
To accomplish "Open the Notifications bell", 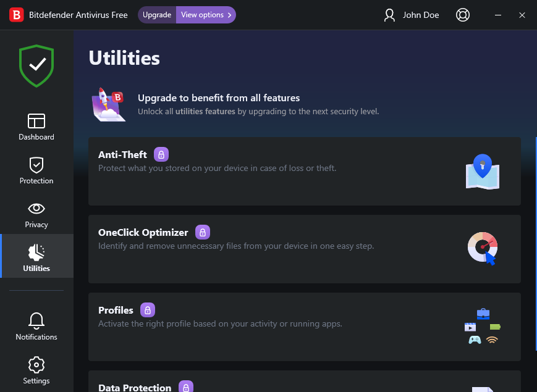I will click(36, 327).
